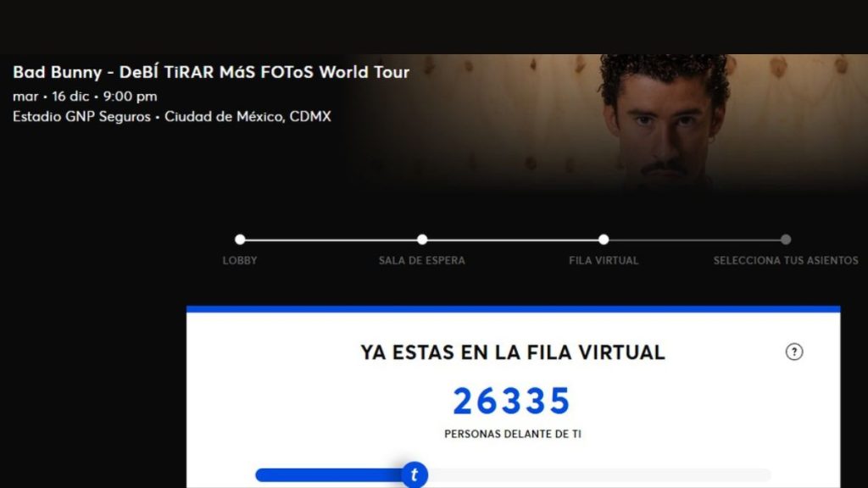868x488 pixels.
Task: Click the YA ESTAS EN LA FILA VIRTUAL heading
Action: [513, 352]
